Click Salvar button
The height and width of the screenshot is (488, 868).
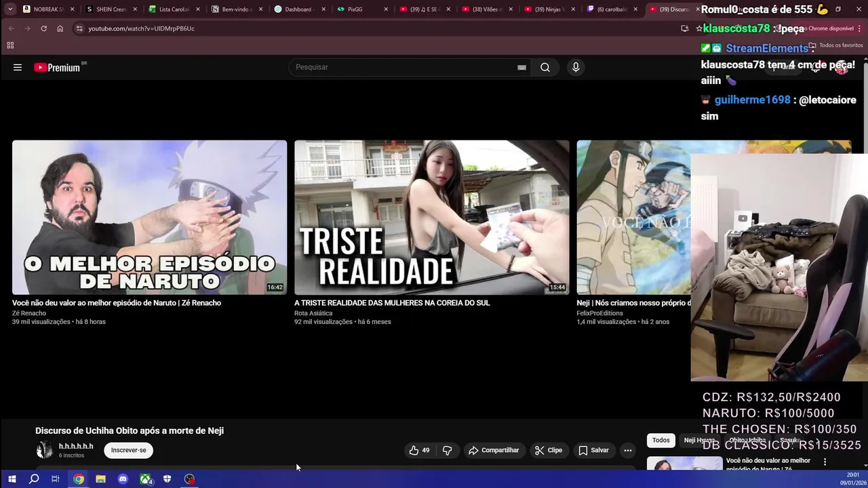593,450
